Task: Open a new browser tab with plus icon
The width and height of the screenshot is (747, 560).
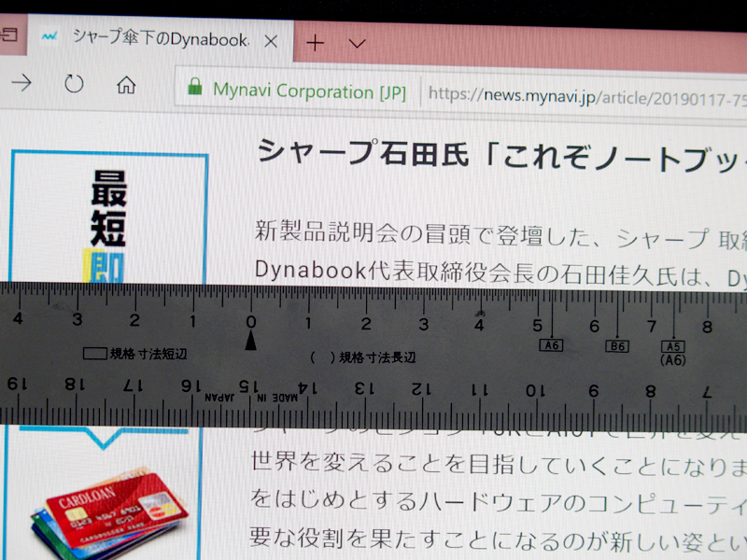Action: [315, 43]
